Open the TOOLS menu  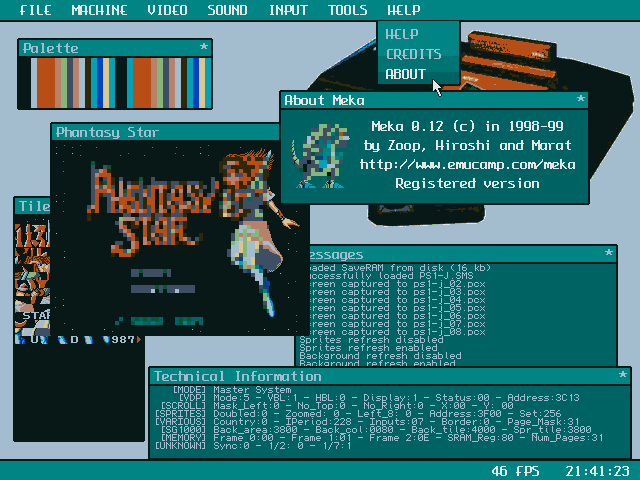coord(348,10)
